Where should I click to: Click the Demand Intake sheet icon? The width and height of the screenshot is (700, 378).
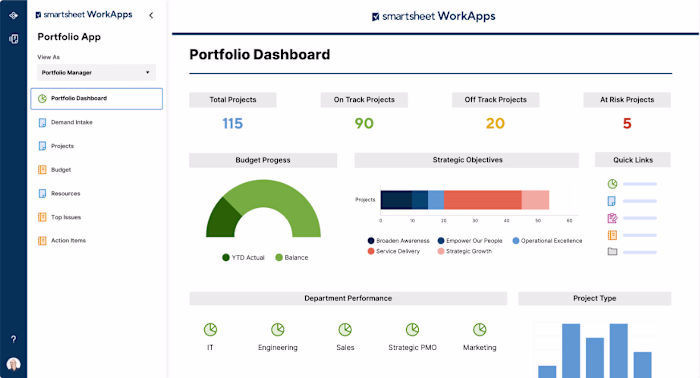[x=42, y=122]
